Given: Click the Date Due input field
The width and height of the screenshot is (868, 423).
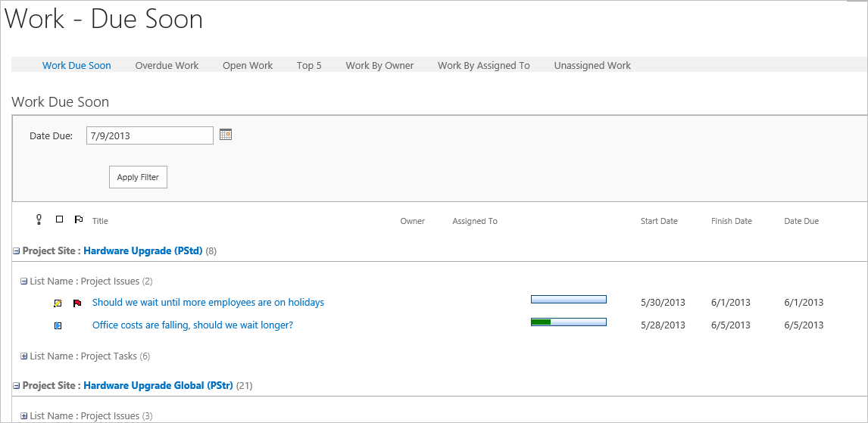Looking at the screenshot, I should click(x=149, y=135).
